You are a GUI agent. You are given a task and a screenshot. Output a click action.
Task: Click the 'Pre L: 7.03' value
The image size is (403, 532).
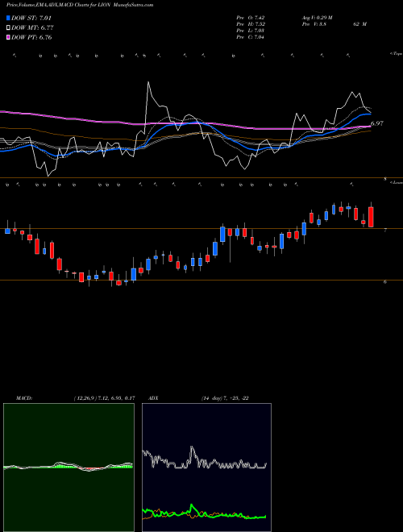tap(251, 31)
